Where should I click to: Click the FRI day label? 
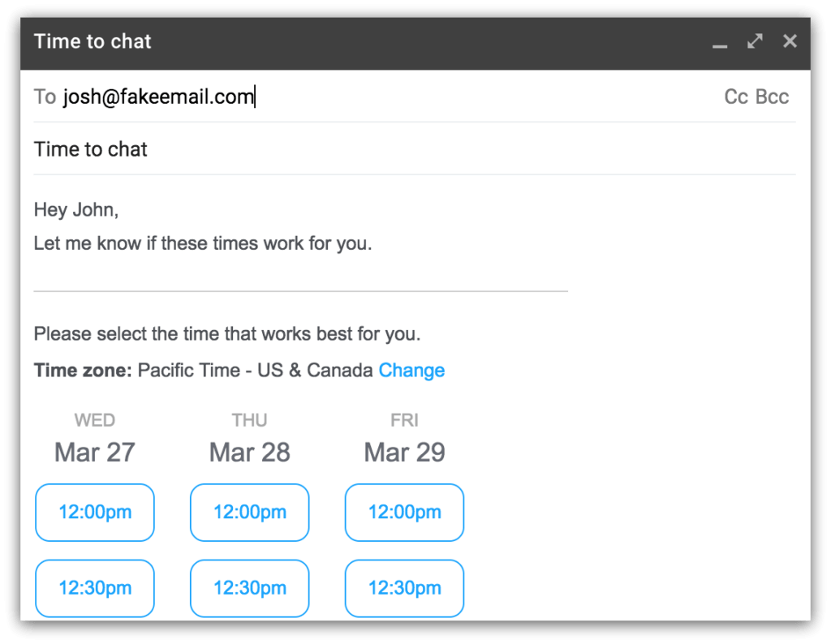pos(404,420)
